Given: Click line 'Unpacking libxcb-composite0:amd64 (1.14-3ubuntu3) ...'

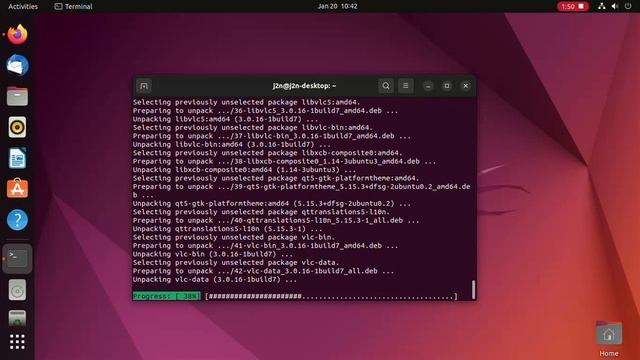Looking at the screenshot, I should point(244,170).
